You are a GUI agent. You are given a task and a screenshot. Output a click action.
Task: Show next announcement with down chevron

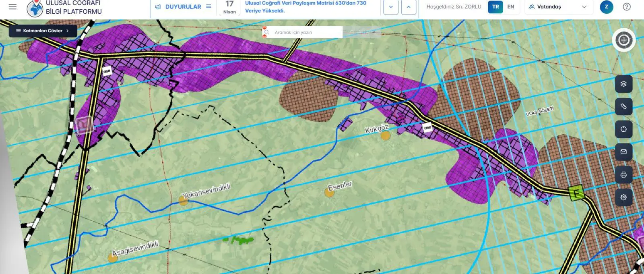click(x=391, y=7)
